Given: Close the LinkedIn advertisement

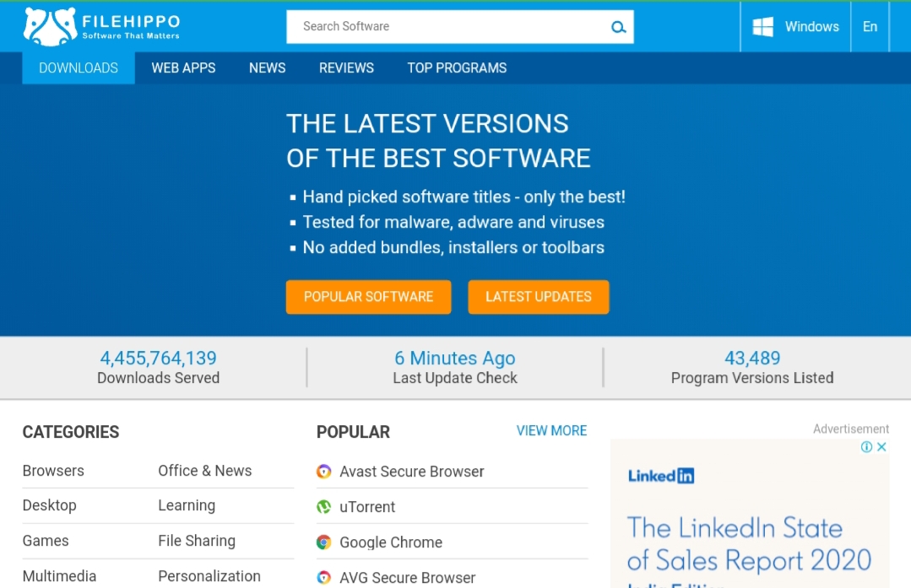Looking at the screenshot, I should [x=881, y=446].
